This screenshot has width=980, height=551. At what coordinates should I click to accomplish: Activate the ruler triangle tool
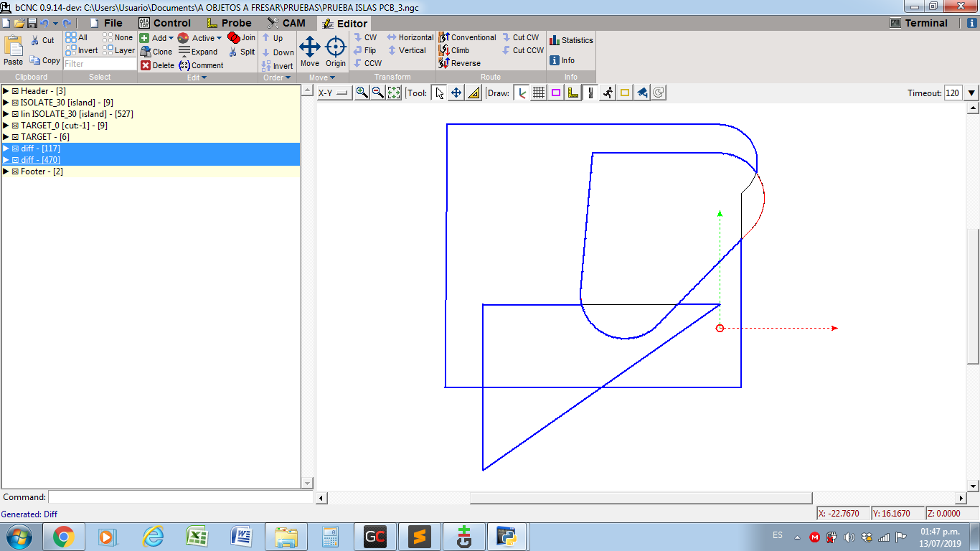tap(473, 93)
